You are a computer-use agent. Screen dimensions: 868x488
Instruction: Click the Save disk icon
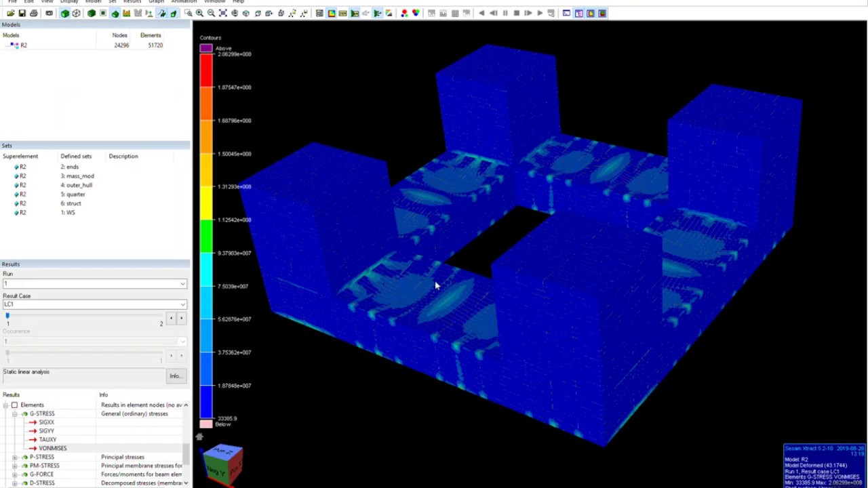point(22,13)
